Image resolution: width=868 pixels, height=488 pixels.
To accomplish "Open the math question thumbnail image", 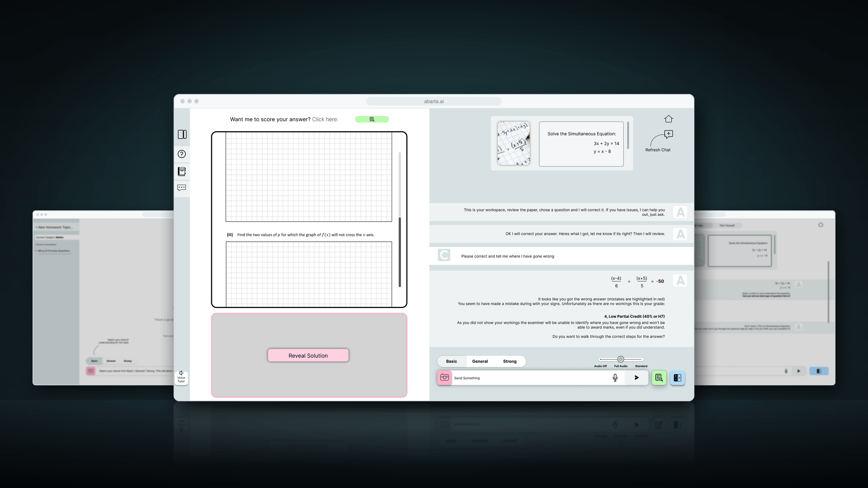I will pyautogui.click(x=514, y=144).
